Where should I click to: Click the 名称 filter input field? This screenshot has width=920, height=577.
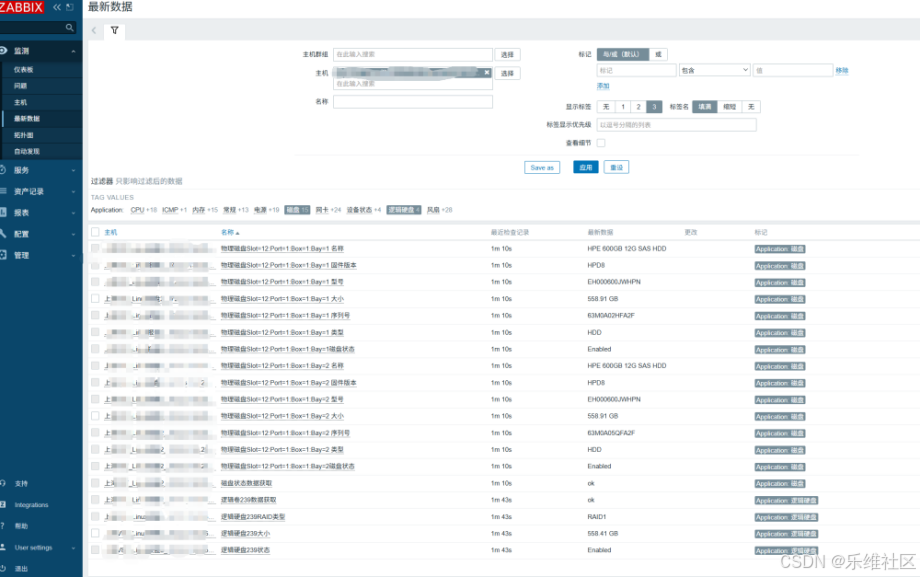tap(413, 102)
